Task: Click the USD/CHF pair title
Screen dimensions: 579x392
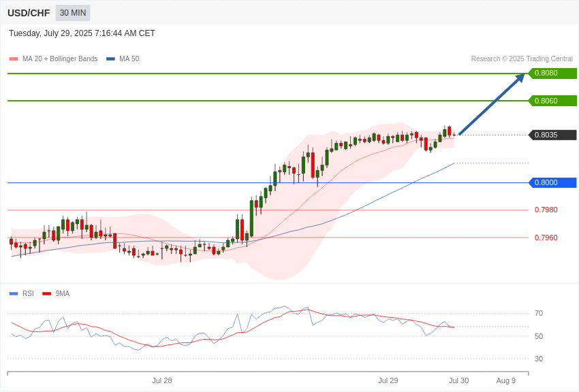Action: tap(29, 14)
